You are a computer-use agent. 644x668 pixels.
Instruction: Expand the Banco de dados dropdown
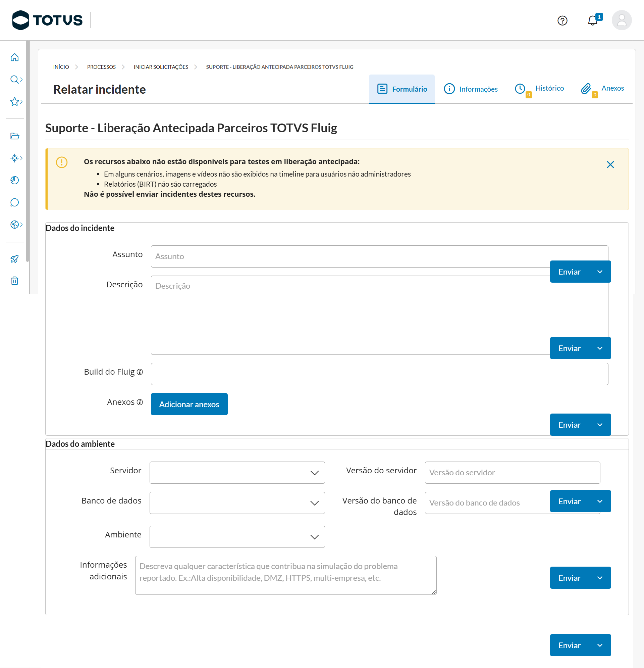pyautogui.click(x=237, y=503)
